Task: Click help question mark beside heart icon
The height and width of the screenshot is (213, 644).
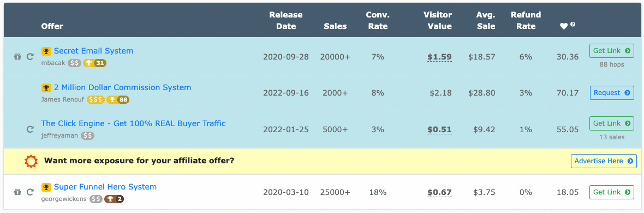Action: 573,24
